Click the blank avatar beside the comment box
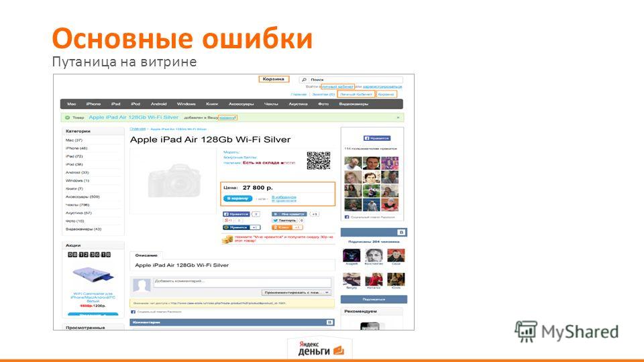This screenshot has height=362, width=644. tap(142, 286)
